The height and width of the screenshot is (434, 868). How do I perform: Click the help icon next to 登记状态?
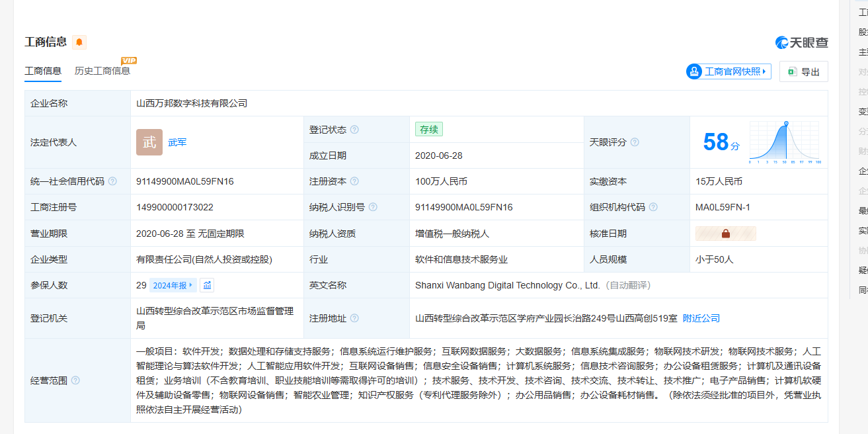tap(354, 130)
